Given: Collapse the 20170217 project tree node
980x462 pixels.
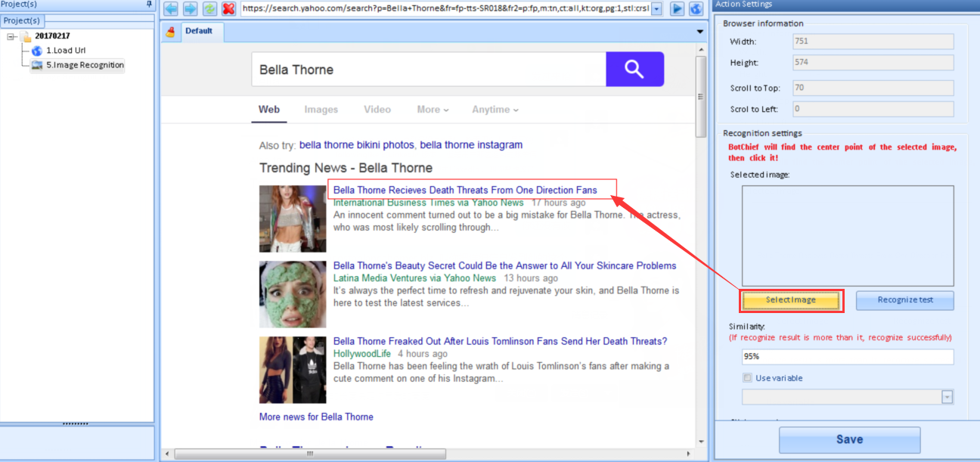Looking at the screenshot, I should tap(11, 36).
